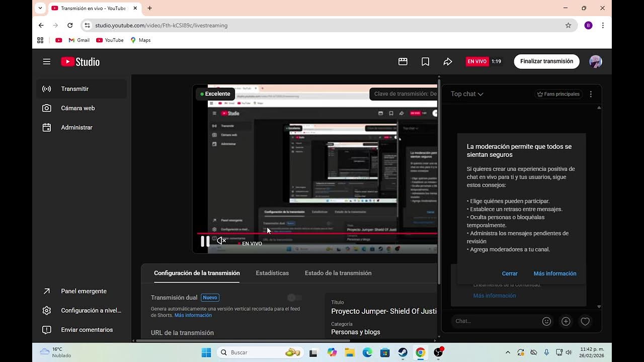
Task: Open the Gmail bookmark
Action: tap(79, 40)
